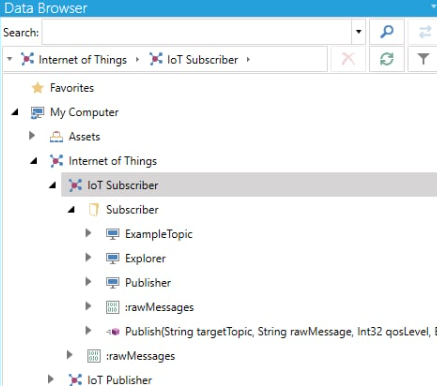The height and width of the screenshot is (386, 437).
Task: Collapse the My Computer node
Action: (x=15, y=112)
